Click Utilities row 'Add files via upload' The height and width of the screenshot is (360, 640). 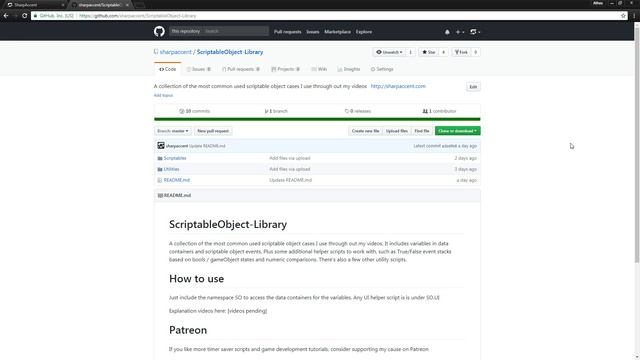(289, 169)
